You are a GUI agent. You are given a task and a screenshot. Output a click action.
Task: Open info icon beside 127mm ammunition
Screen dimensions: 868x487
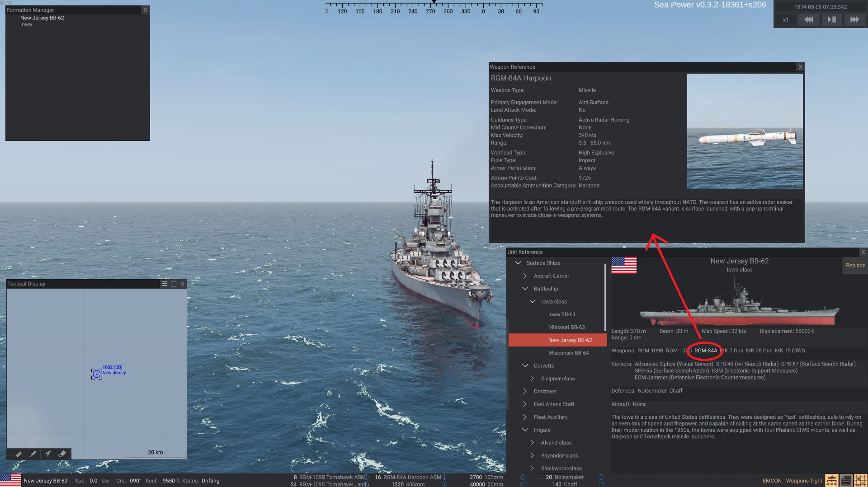523,477
